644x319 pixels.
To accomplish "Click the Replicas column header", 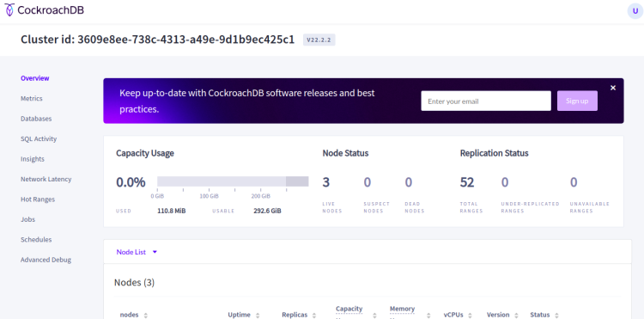I will tap(295, 315).
